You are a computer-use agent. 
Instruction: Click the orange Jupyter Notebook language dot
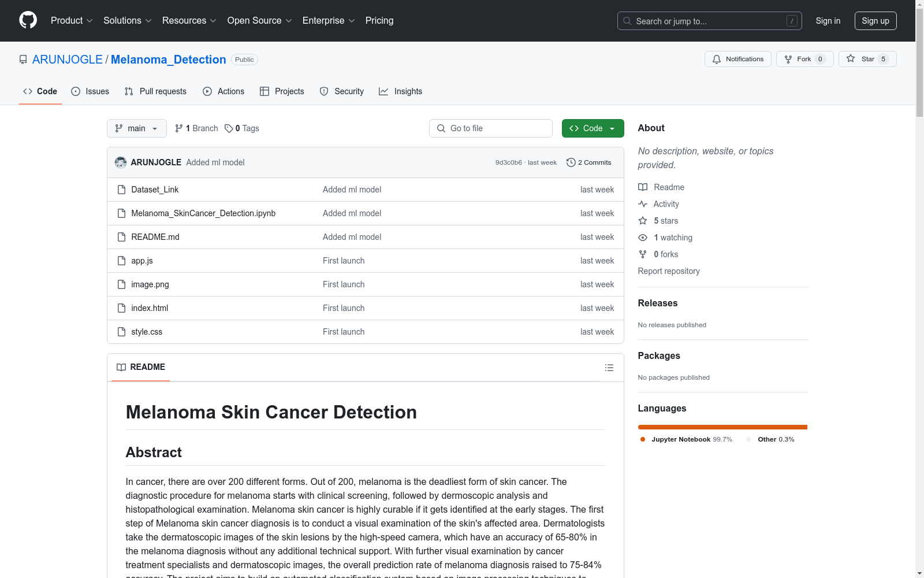point(643,439)
